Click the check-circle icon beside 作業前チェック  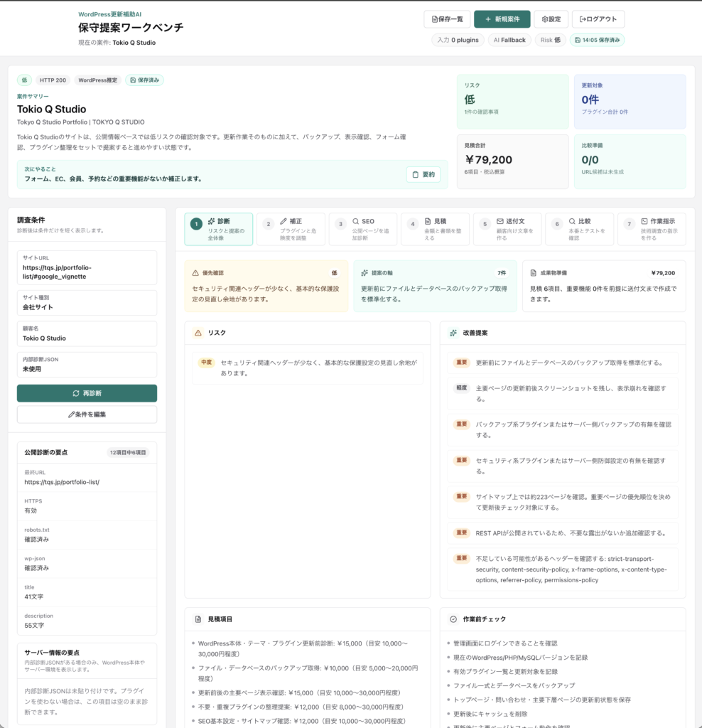click(x=453, y=619)
